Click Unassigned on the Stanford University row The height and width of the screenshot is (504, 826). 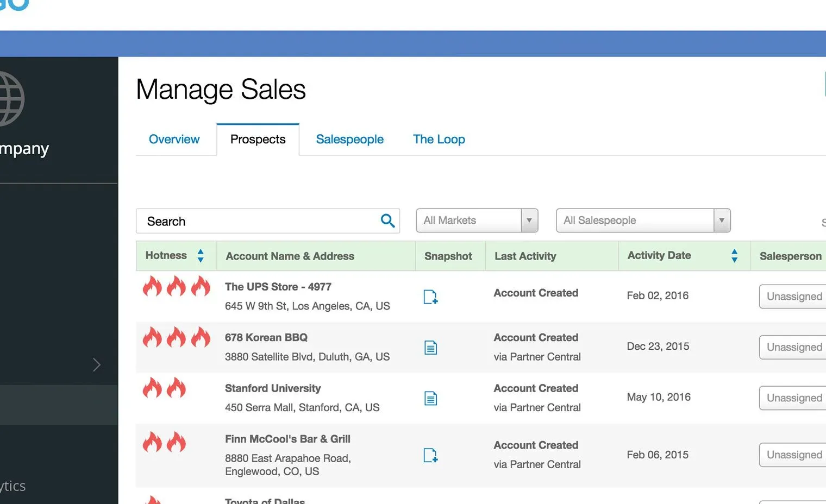[793, 398]
